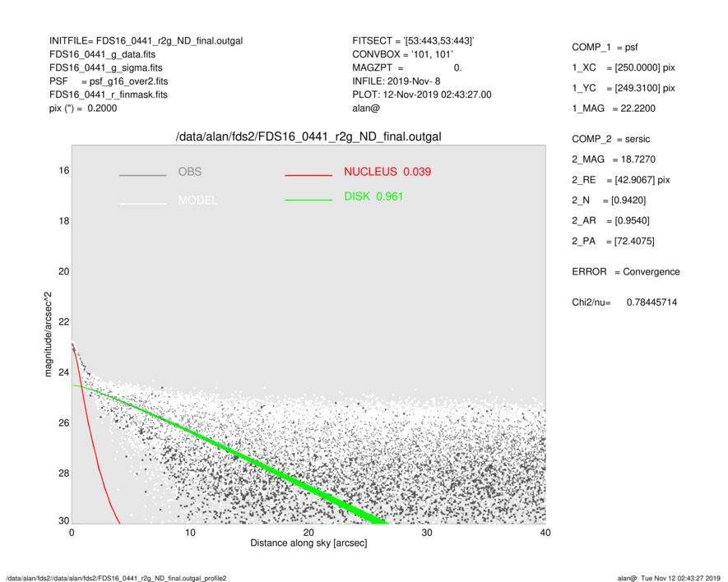Click the red NUCLEUS legend line sample

pos(308,175)
